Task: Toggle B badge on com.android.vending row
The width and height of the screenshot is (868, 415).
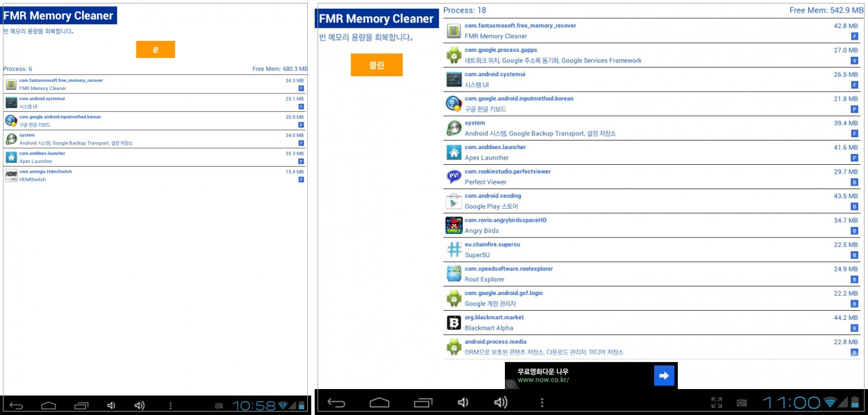Action: (854, 206)
